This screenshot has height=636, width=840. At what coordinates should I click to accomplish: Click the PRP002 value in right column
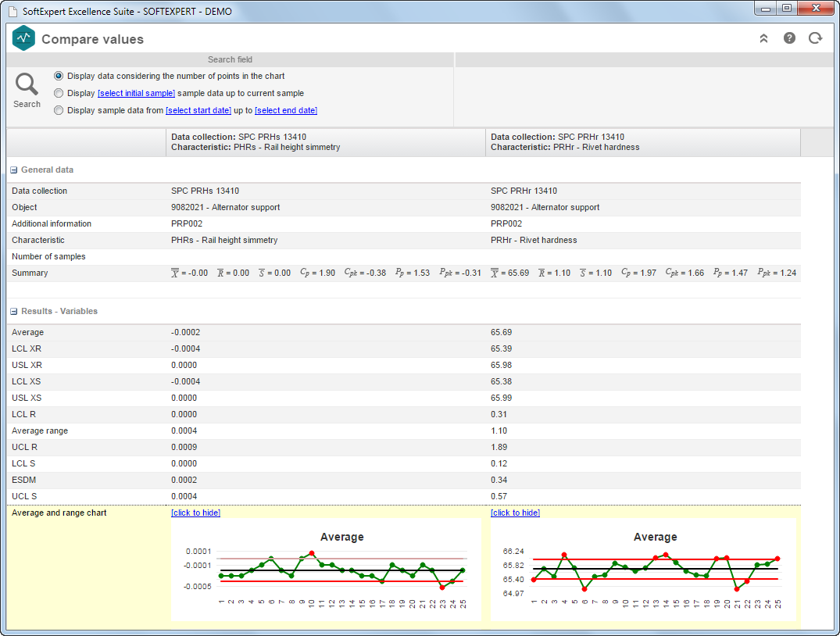pos(506,223)
